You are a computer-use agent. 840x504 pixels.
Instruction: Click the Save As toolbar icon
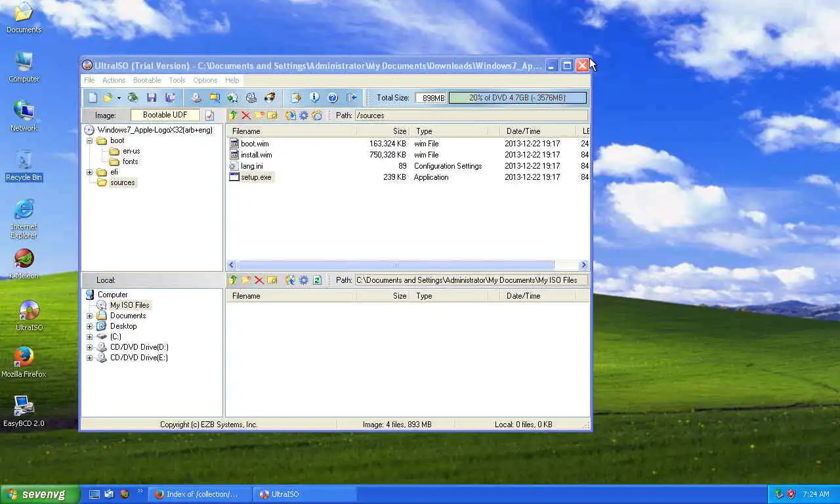(x=170, y=98)
